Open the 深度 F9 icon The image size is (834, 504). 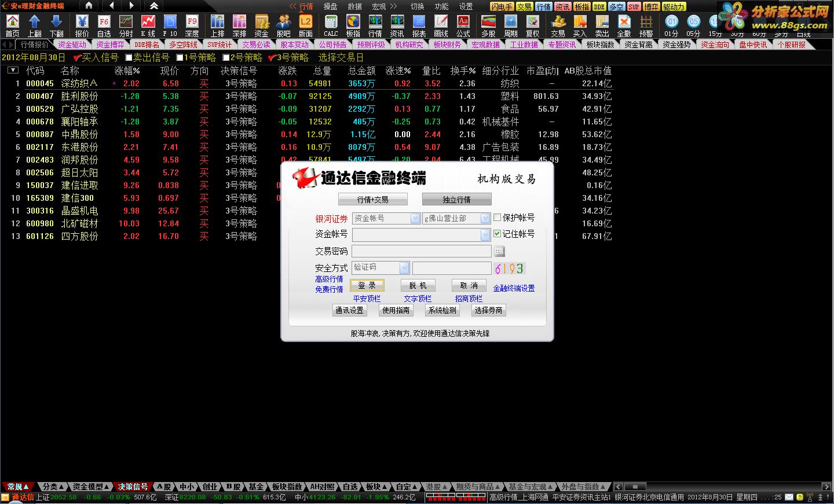192,25
